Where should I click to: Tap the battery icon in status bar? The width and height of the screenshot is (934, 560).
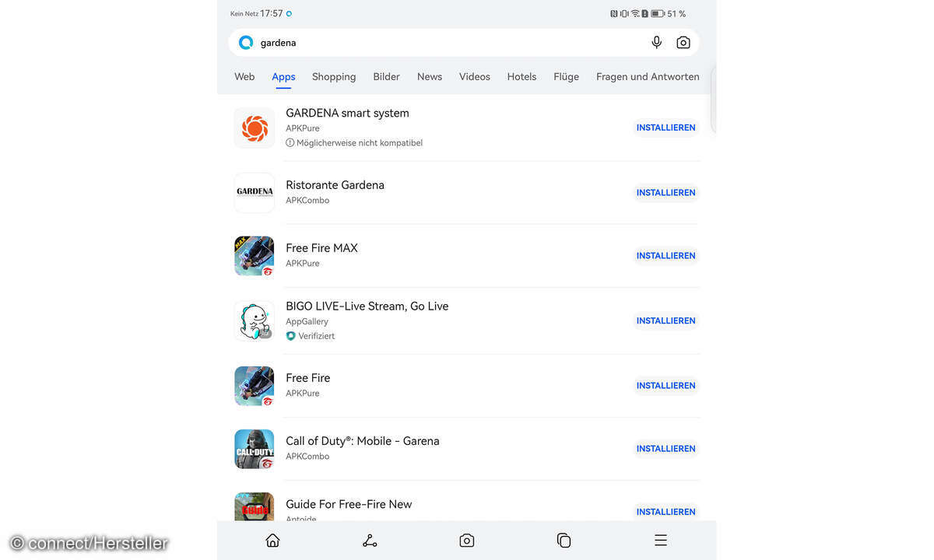tap(658, 14)
